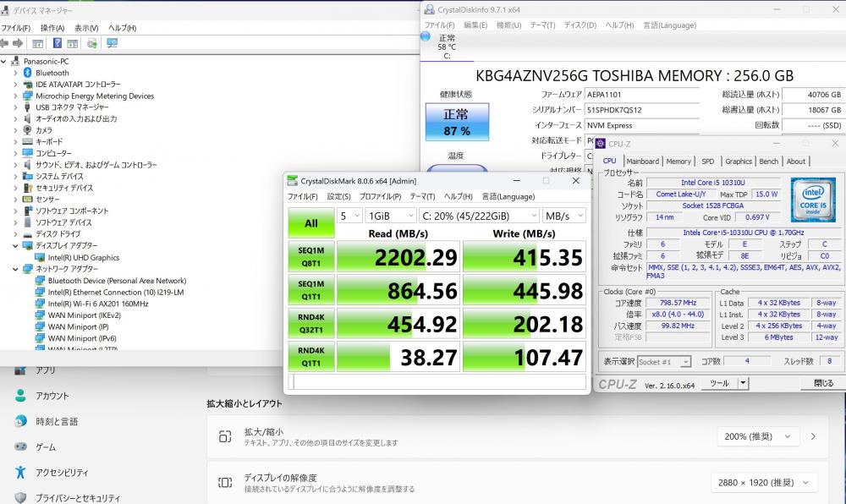Click CPU-Z ツール button
This screenshot has width=846, height=504.
(x=720, y=383)
